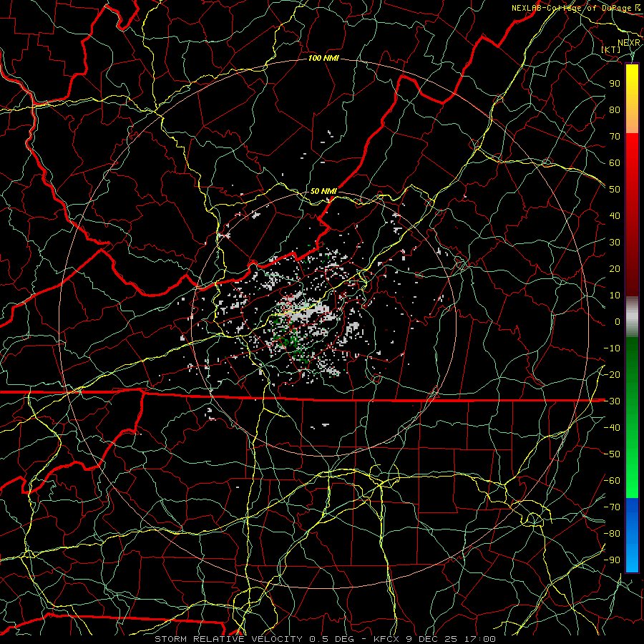Click the NEXR label above the color bar
Screen dimensions: 644x644
coord(629,43)
